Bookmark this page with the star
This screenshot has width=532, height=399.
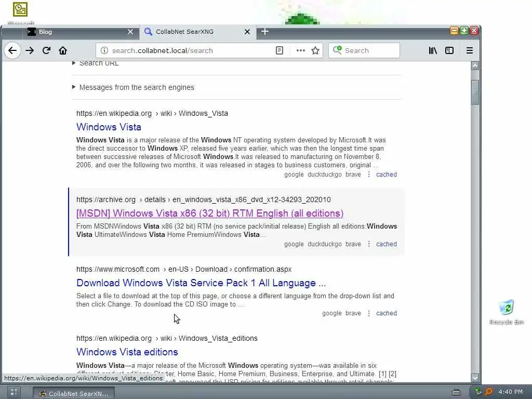(x=315, y=50)
